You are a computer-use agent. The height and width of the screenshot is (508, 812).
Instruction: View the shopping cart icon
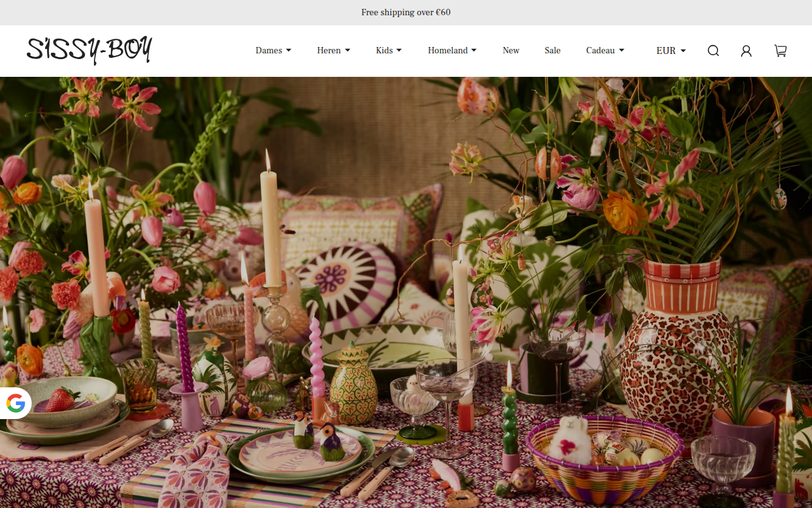[x=780, y=51]
